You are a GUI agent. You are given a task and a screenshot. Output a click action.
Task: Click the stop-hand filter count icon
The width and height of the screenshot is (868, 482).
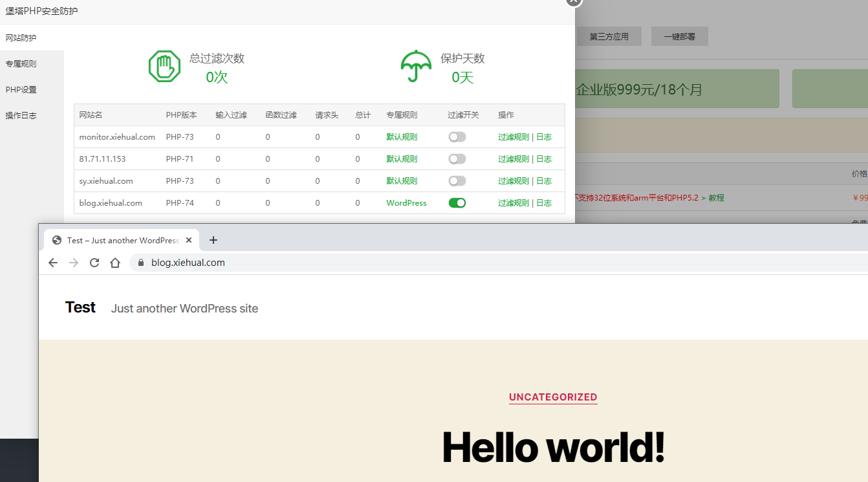coord(164,67)
